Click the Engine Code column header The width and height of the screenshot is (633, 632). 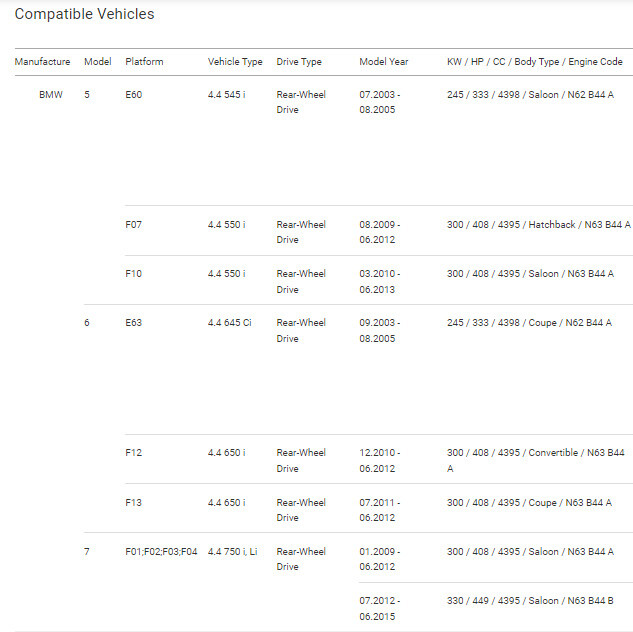coord(534,62)
